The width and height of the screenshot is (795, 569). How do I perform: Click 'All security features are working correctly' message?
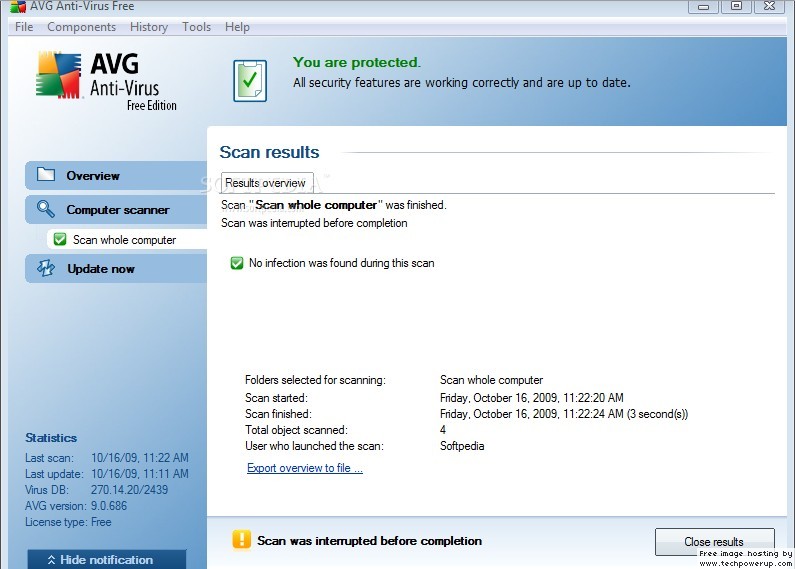coord(462,82)
